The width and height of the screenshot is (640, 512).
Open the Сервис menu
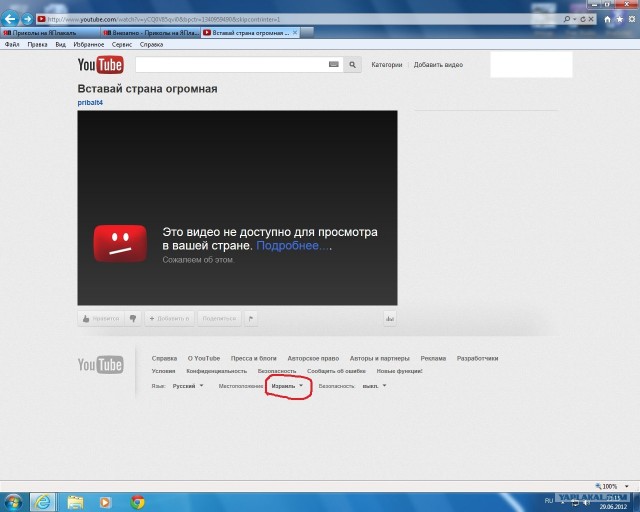122,45
